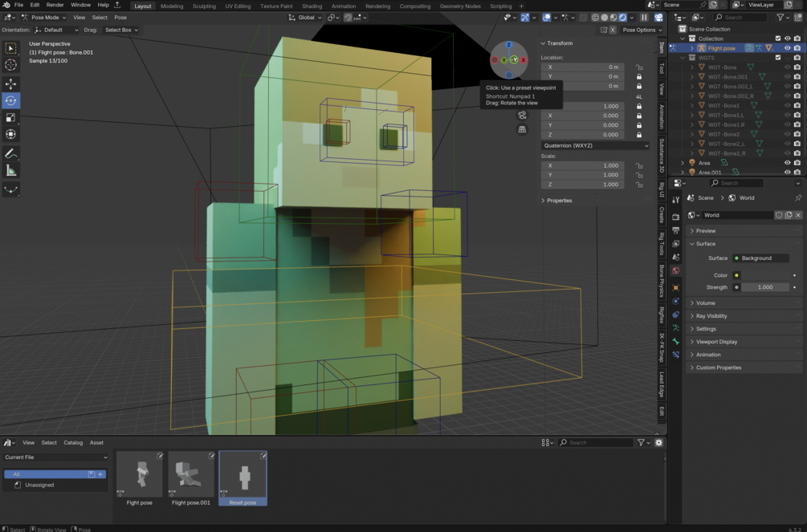Switch viewport to material preview shading
807x532 pixels.
613,18
